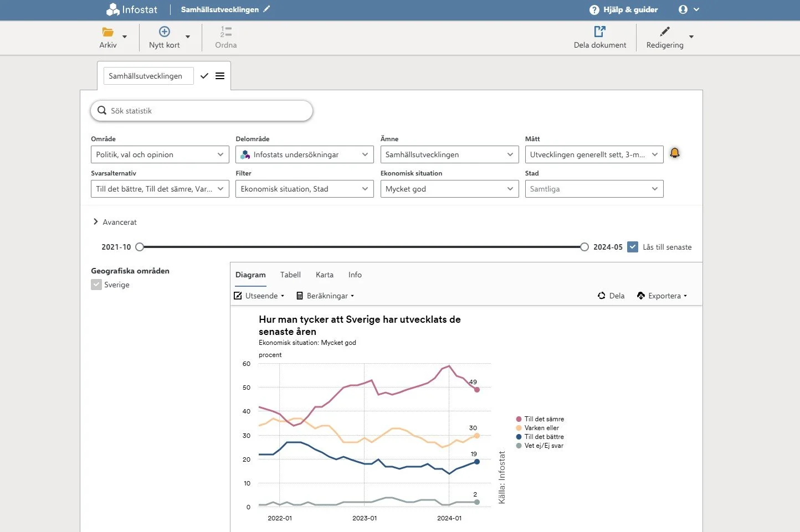
Task: Toggle Varken eller legend entry
Action: [x=537, y=428]
